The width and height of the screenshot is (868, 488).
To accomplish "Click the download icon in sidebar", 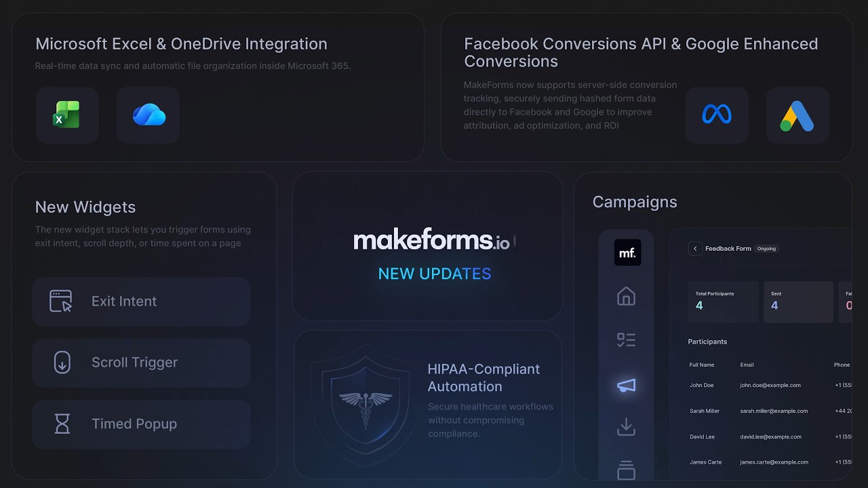I will point(626,427).
